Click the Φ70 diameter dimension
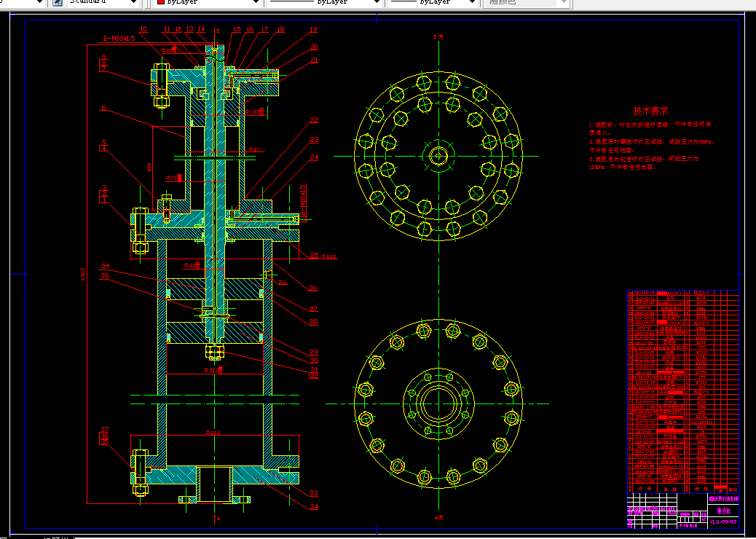This screenshot has height=539, width=756. (174, 178)
